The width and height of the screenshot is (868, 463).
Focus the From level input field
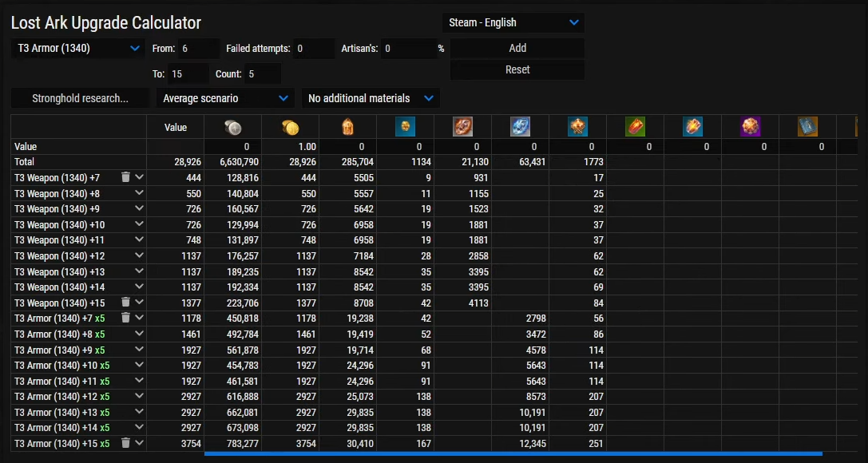pyautogui.click(x=199, y=49)
